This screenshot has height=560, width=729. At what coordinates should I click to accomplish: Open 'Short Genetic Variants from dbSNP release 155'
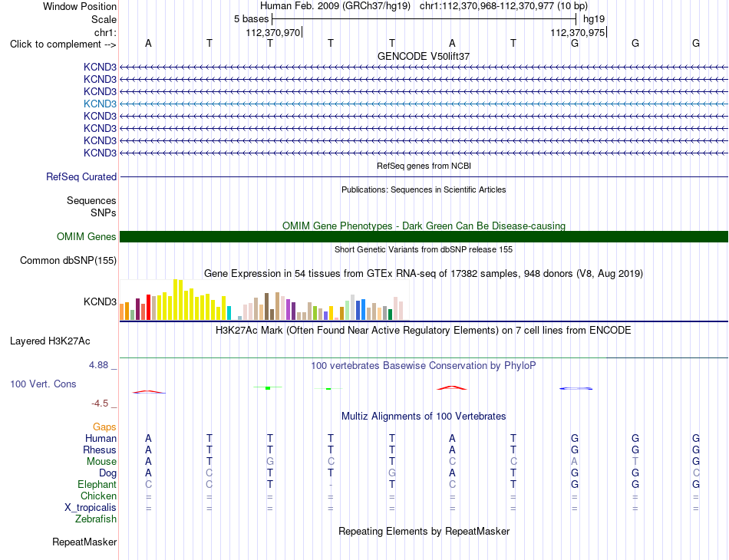click(x=424, y=249)
